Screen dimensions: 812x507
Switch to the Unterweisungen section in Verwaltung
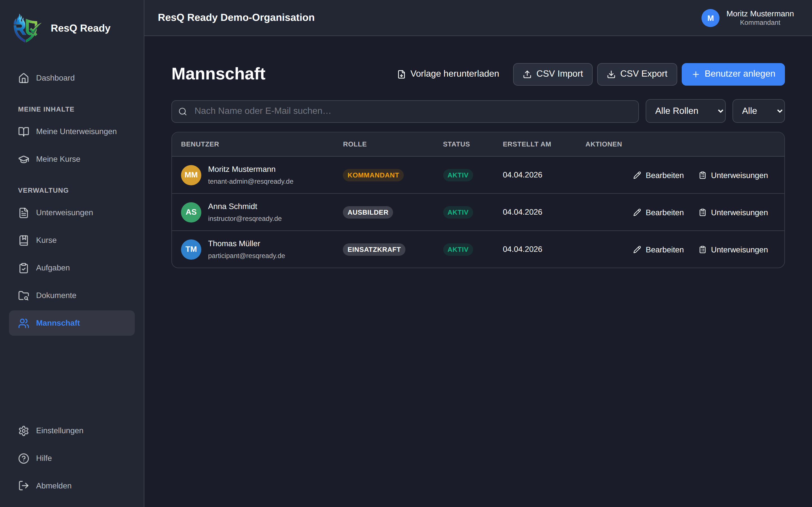(x=64, y=212)
